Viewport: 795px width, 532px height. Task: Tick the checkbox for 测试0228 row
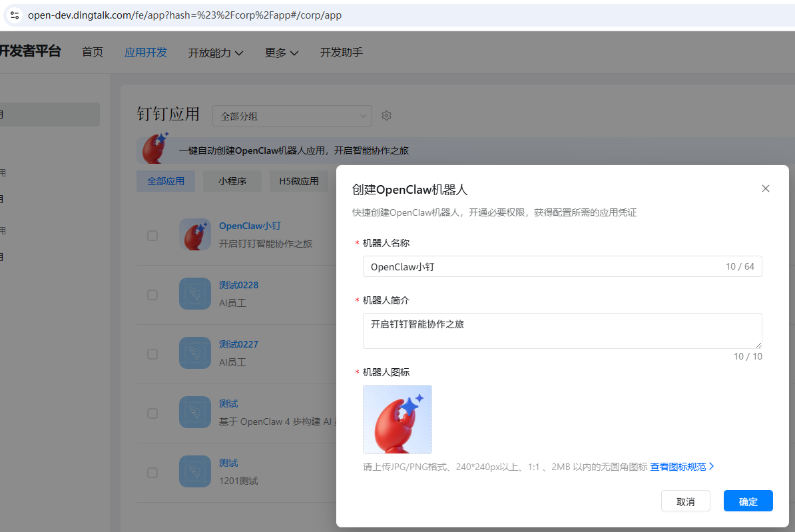[x=152, y=295]
